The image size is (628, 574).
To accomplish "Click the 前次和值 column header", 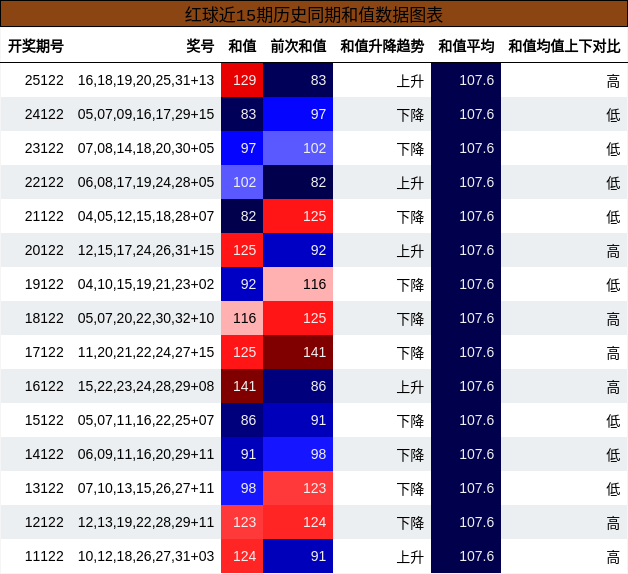I will (298, 46).
